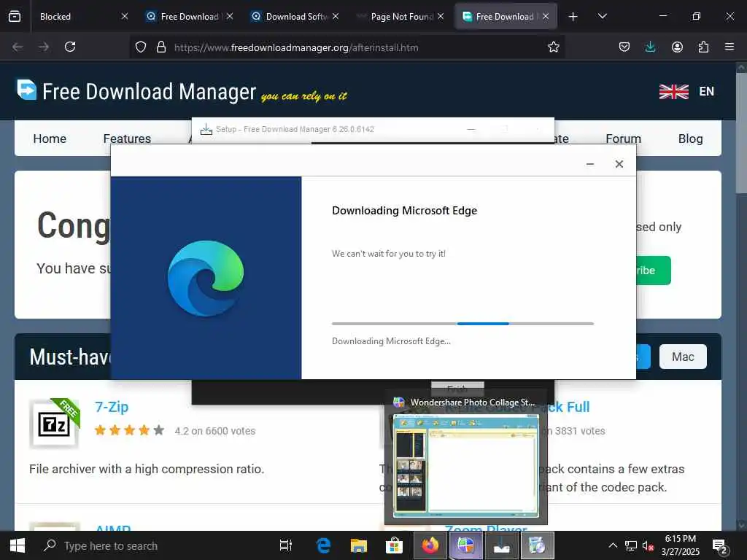Select the first Free Download tab
The height and width of the screenshot is (560, 747).
[x=190, y=17]
